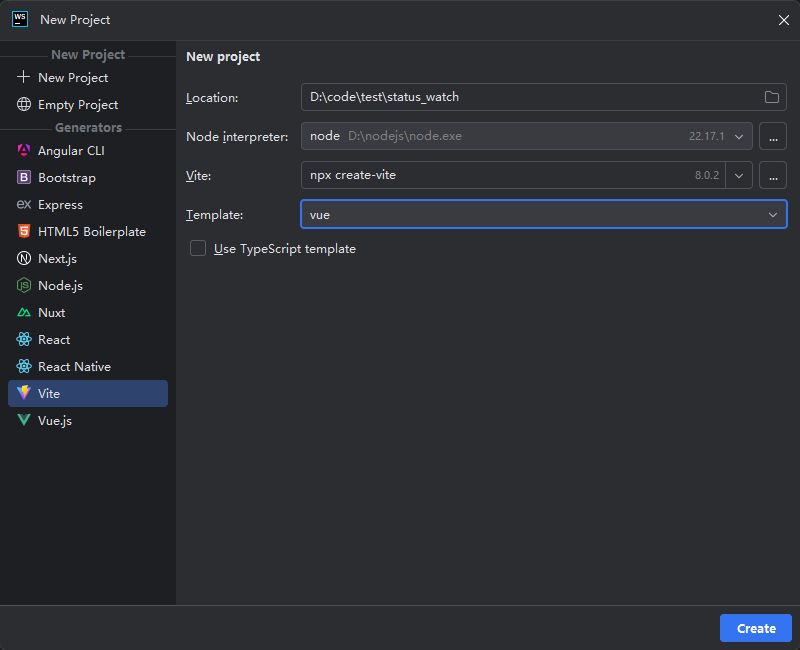
Task: Browse for location using folder icon
Action: 771,97
